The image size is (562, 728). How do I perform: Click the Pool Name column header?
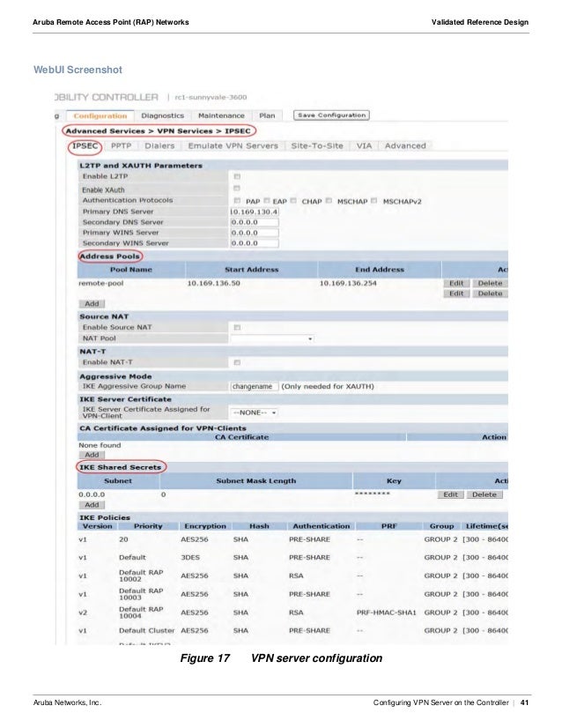coord(131,270)
